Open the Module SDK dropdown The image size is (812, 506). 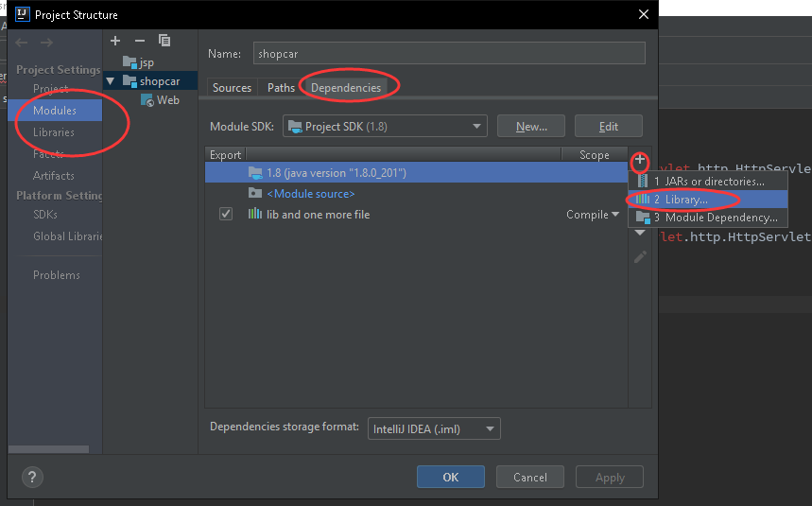(385, 127)
